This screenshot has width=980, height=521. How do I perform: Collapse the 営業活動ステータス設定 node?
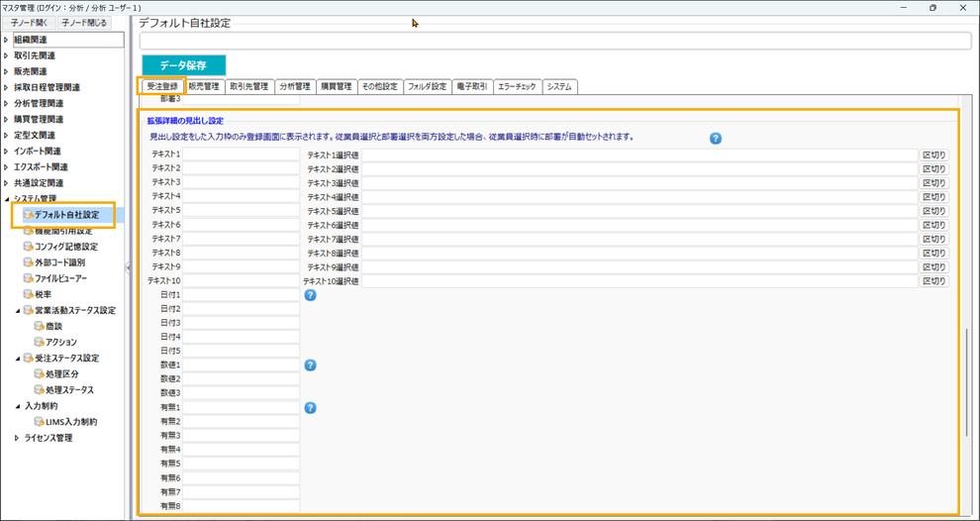coord(17,311)
